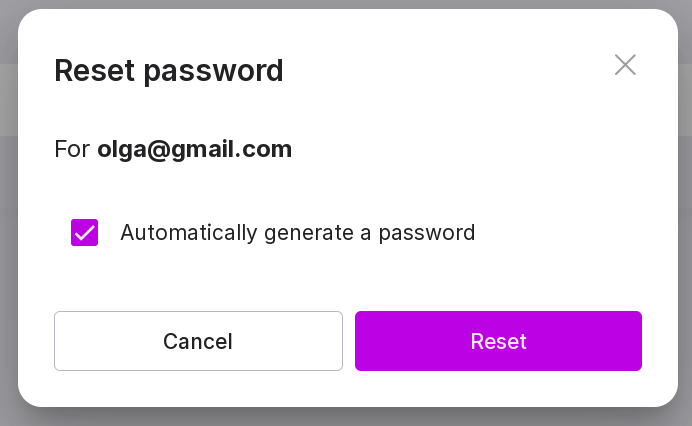Image resolution: width=692 pixels, height=426 pixels.
Task: Dismiss the dialog with the X icon
Action: 625,65
